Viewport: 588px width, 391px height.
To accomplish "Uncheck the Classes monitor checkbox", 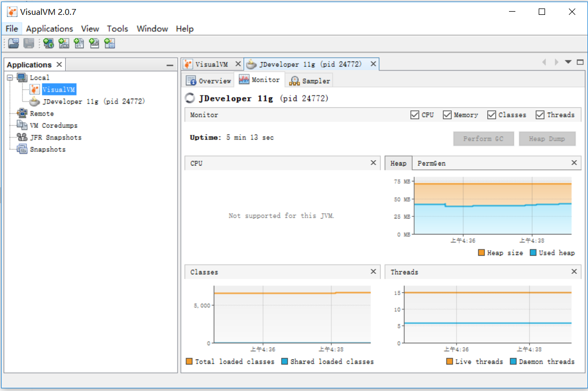I will tap(492, 115).
